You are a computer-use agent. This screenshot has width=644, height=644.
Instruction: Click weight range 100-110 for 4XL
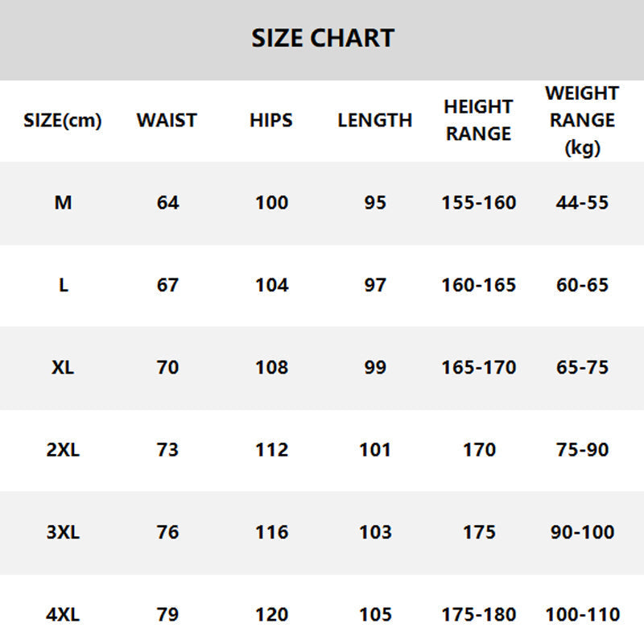click(x=582, y=615)
